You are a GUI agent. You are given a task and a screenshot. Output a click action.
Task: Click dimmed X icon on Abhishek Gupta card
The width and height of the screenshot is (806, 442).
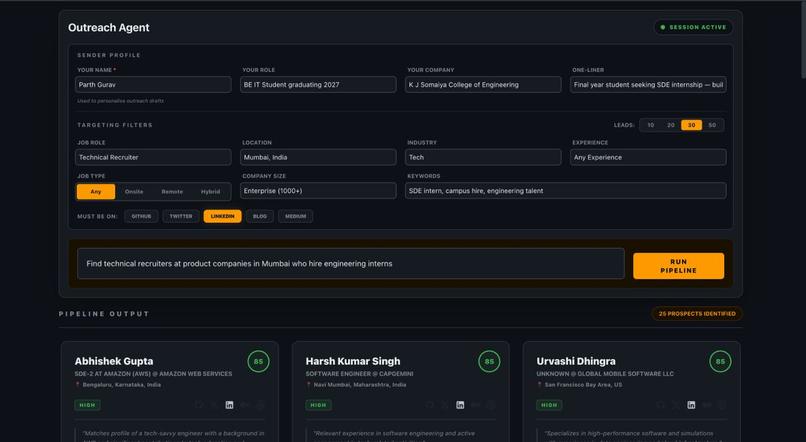click(214, 405)
